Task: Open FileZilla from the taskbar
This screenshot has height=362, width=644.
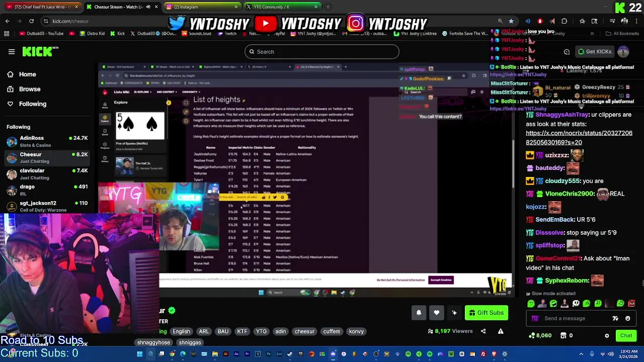Action: 484,354
